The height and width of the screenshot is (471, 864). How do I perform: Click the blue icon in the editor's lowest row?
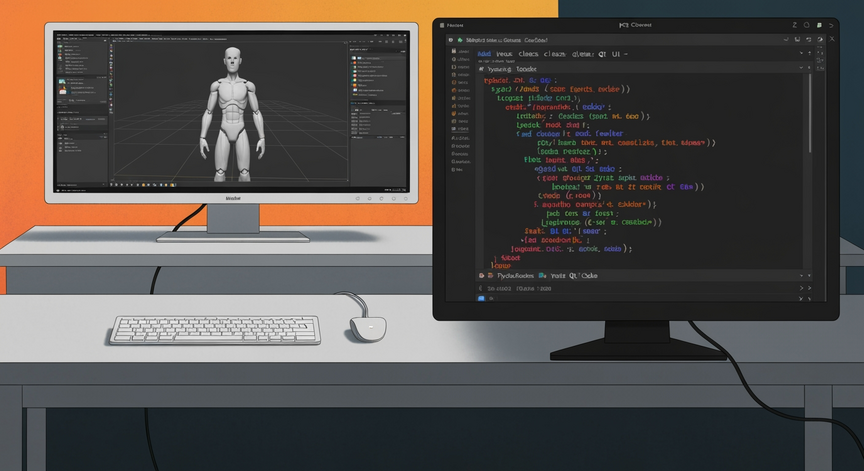click(x=481, y=298)
